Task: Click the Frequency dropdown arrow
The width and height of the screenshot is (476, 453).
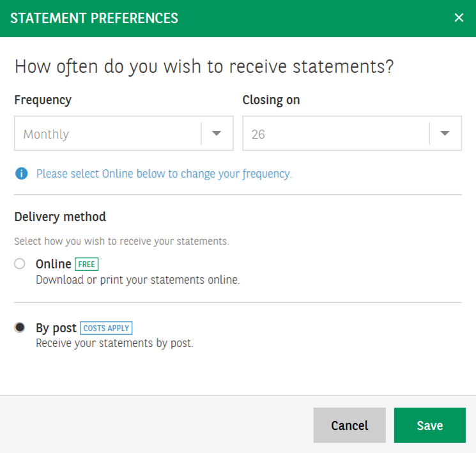Action: coord(217,134)
